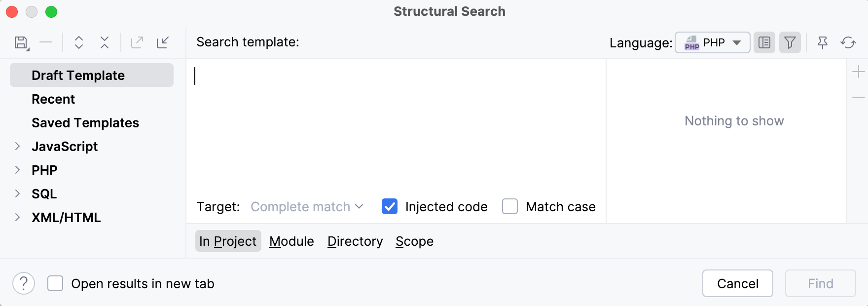Click the Export Template to Clipboard icon
Viewport: 868px width, 306px height.
coord(137,42)
